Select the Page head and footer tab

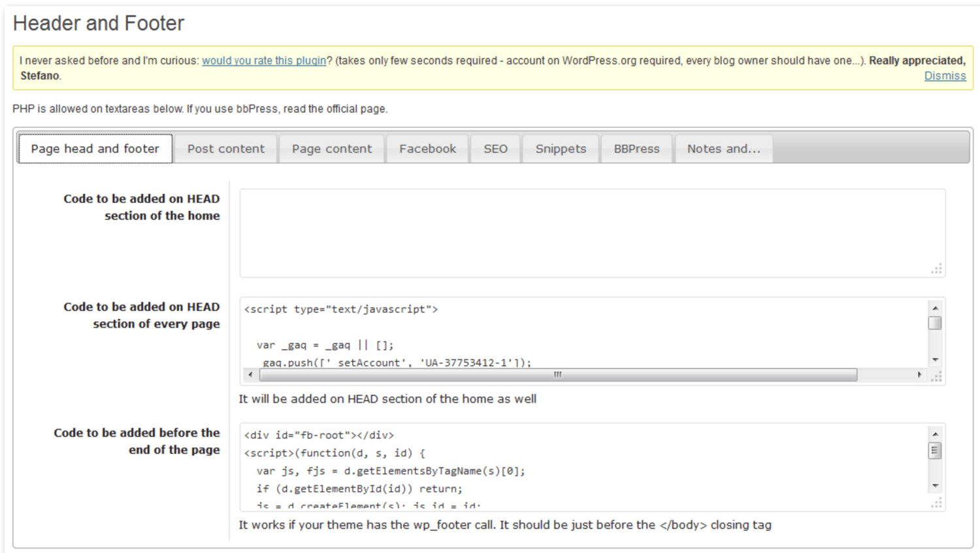pos(95,149)
